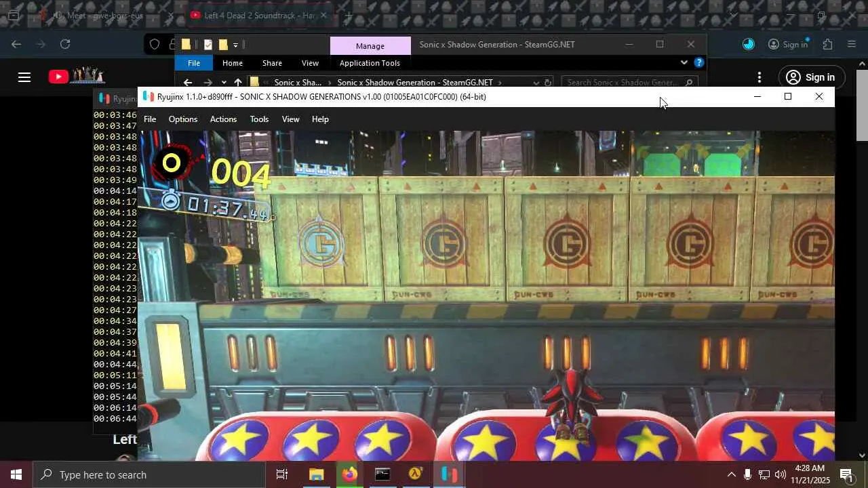
Task: Open the terminal app from the taskbar
Action: (382, 474)
